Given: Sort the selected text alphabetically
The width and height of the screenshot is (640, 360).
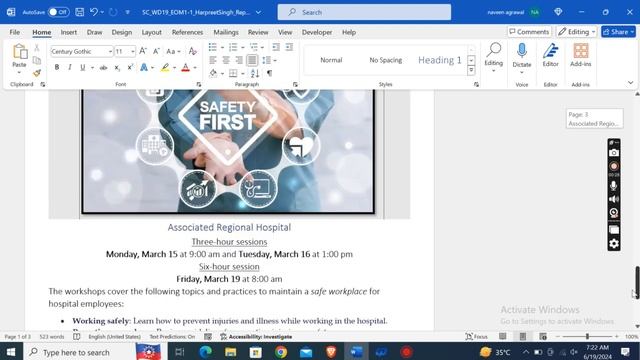Looking at the screenshot, I should [x=255, y=73].
